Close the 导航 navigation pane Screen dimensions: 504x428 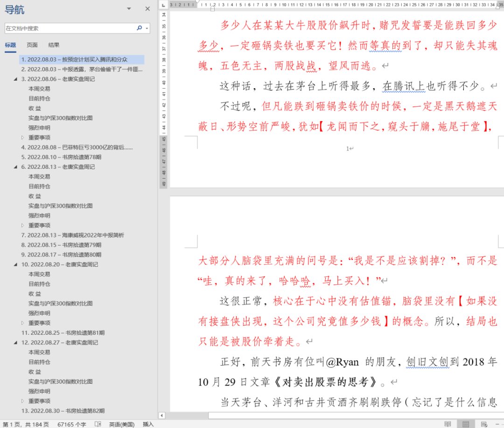147,9
